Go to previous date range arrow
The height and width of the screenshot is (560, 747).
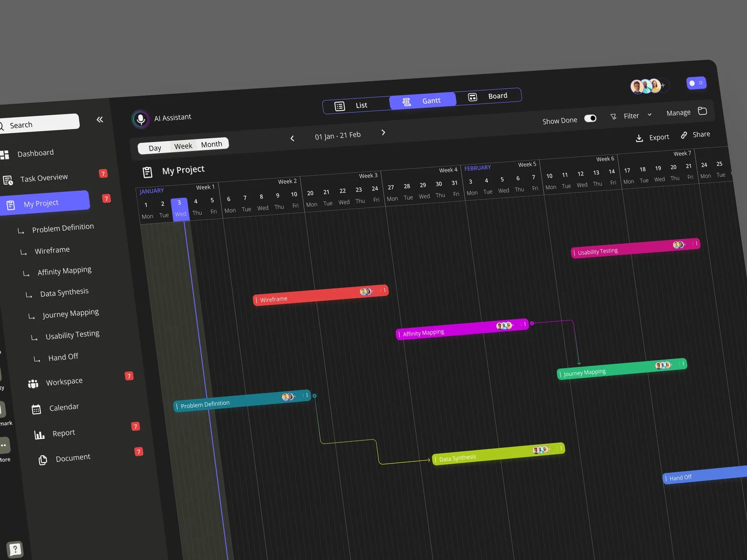(x=292, y=138)
